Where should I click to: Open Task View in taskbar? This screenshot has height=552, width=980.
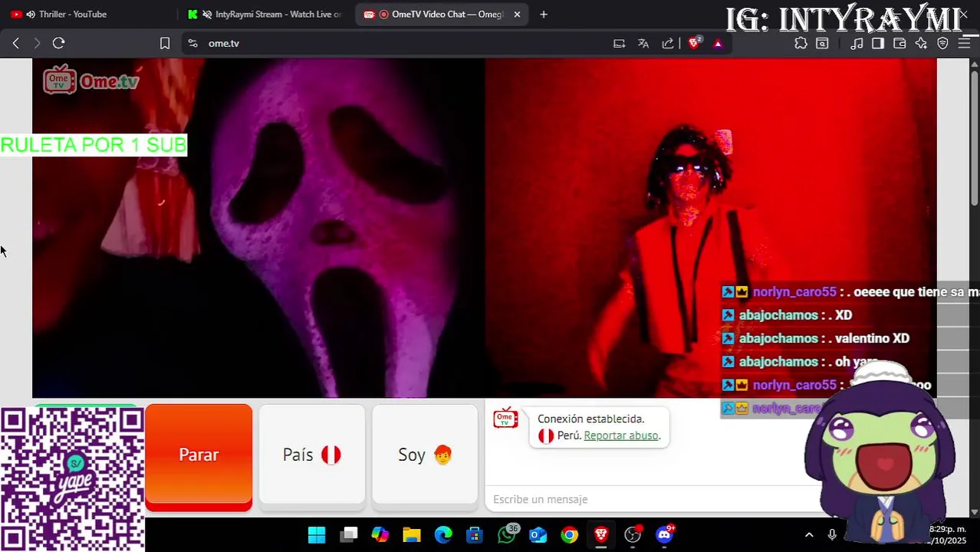pos(349,535)
